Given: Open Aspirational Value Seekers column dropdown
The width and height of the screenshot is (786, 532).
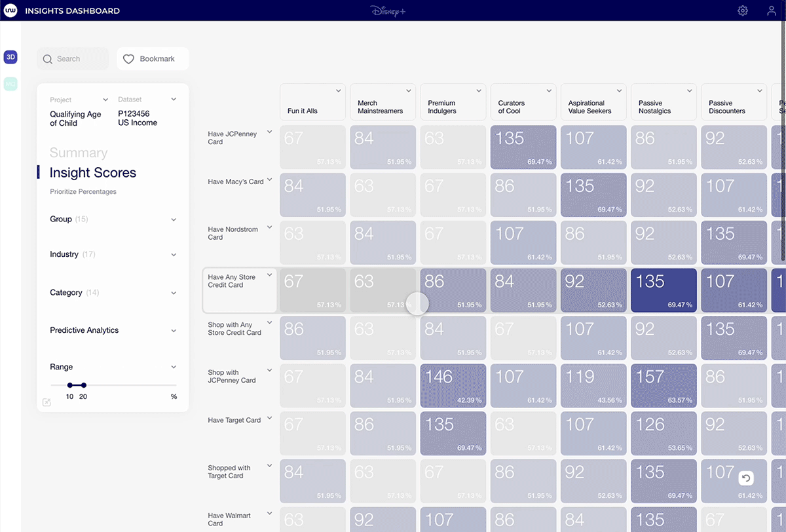Looking at the screenshot, I should (620, 91).
